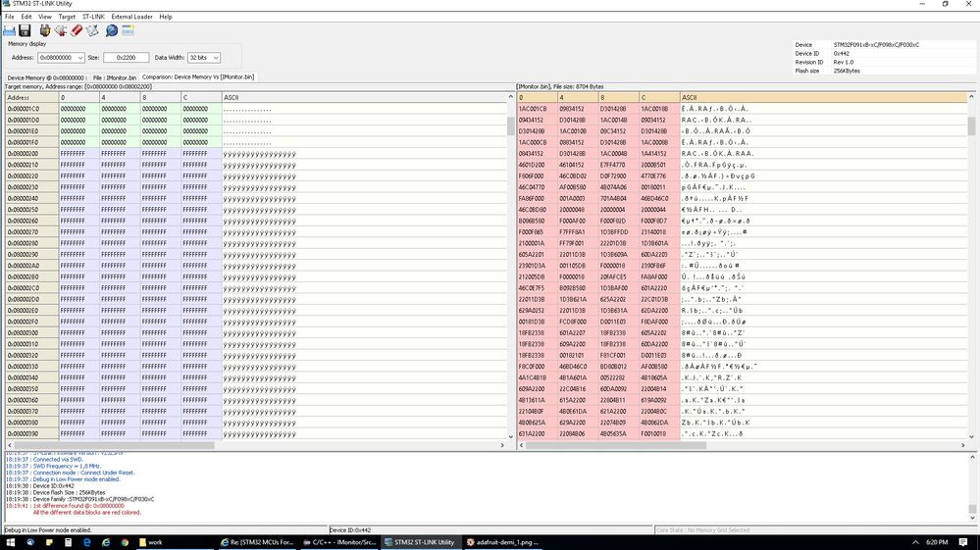Screen dimensions: 980x550
Task: Click the Disconnect from target icon
Action: tap(61, 30)
